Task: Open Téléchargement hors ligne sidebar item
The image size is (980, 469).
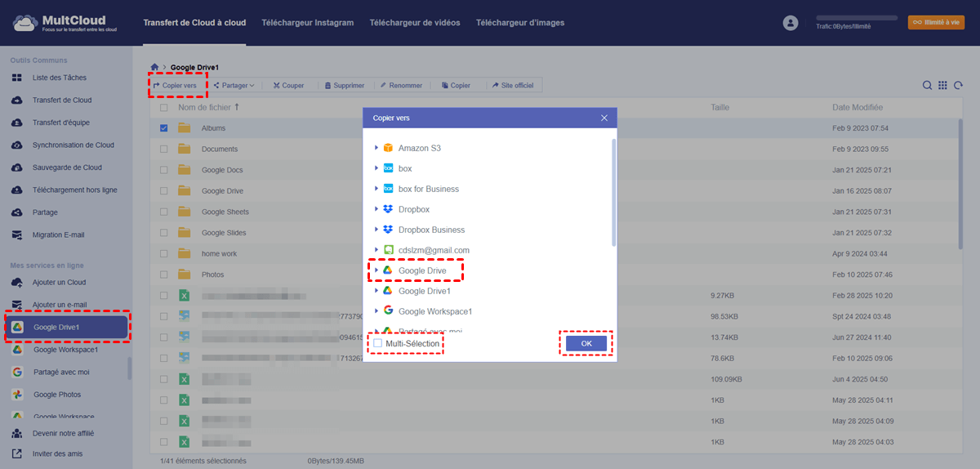Action: (74, 190)
